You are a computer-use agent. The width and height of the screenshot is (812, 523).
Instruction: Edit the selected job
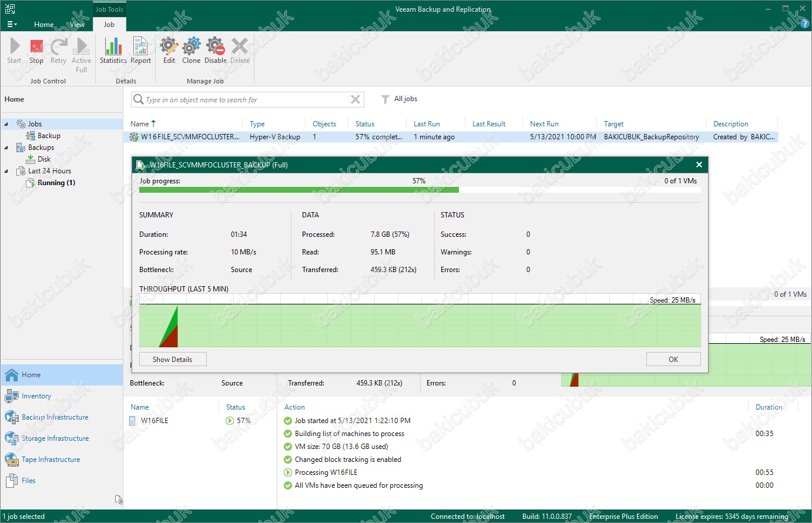click(169, 51)
